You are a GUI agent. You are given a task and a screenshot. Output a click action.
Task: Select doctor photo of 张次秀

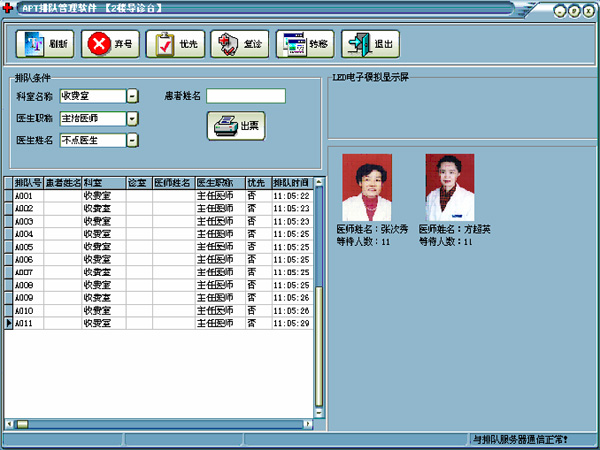point(367,187)
